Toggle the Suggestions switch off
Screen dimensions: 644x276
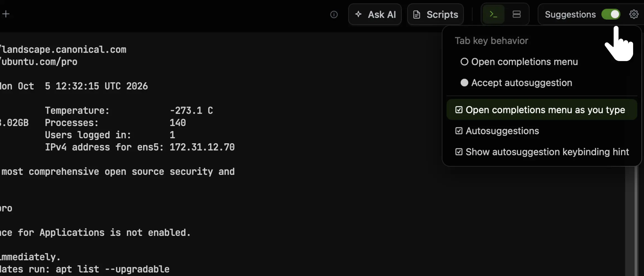click(611, 14)
